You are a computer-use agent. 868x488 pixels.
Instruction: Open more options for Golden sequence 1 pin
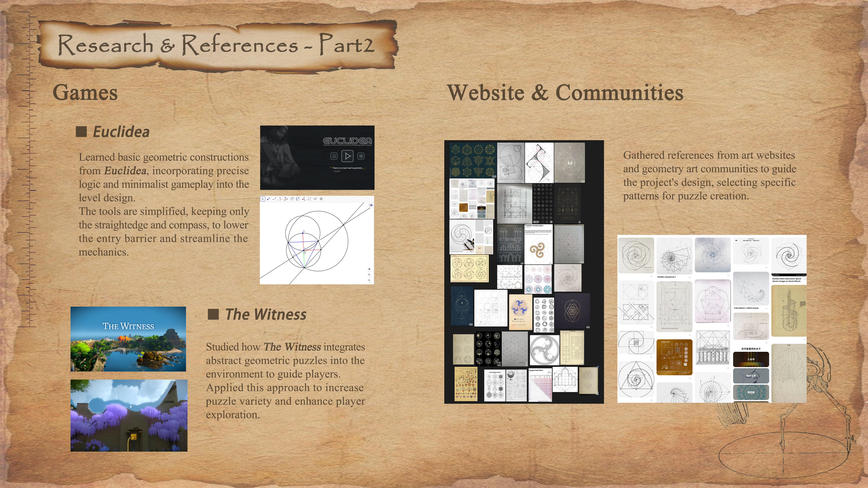pyautogui.click(x=690, y=277)
